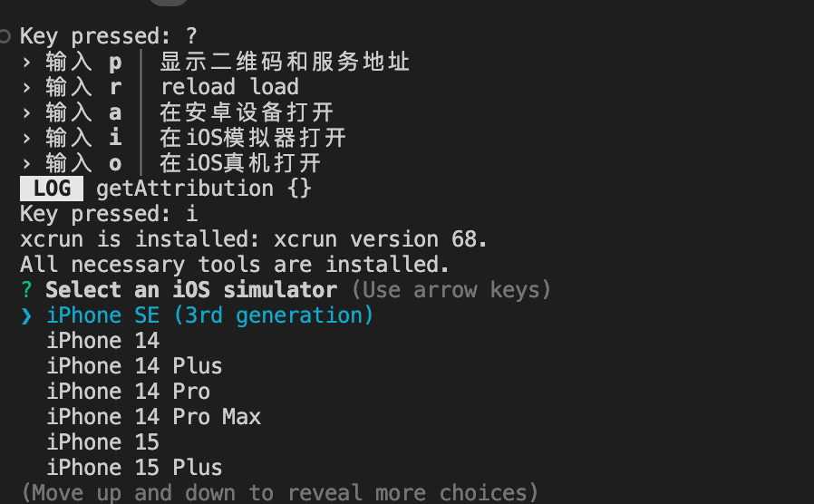Choose iPhone 14 Pro Max from the list
Image resolution: width=814 pixels, height=504 pixels.
153,417
